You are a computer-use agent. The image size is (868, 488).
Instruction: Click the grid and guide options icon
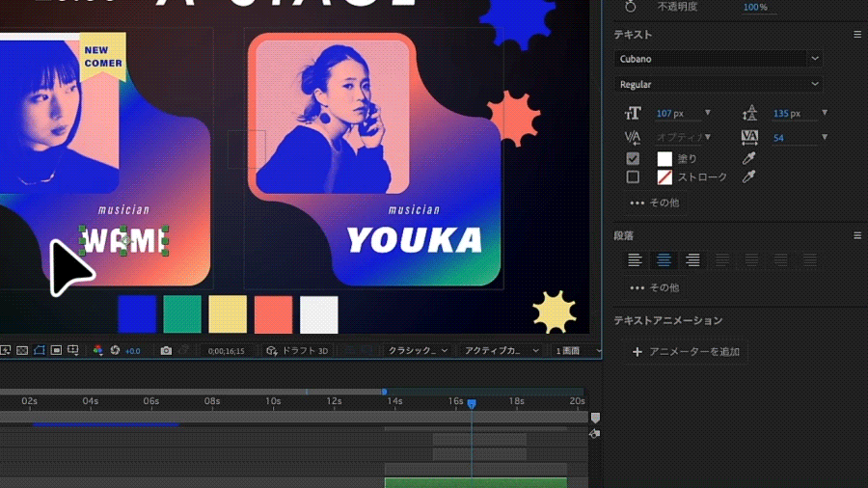coord(73,350)
